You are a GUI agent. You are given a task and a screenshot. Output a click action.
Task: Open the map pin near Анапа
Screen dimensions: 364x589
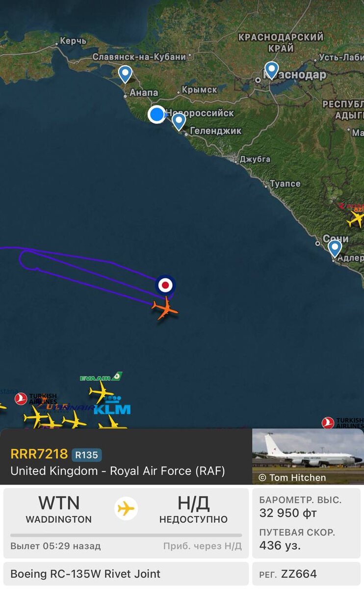(125, 74)
